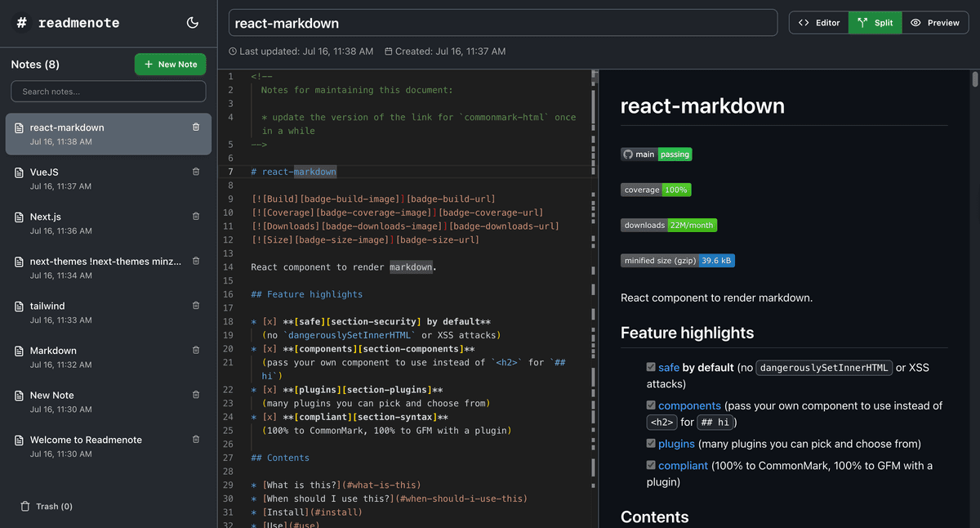Click editor line '## Contents'
The image size is (980, 528).
pyautogui.click(x=280, y=458)
